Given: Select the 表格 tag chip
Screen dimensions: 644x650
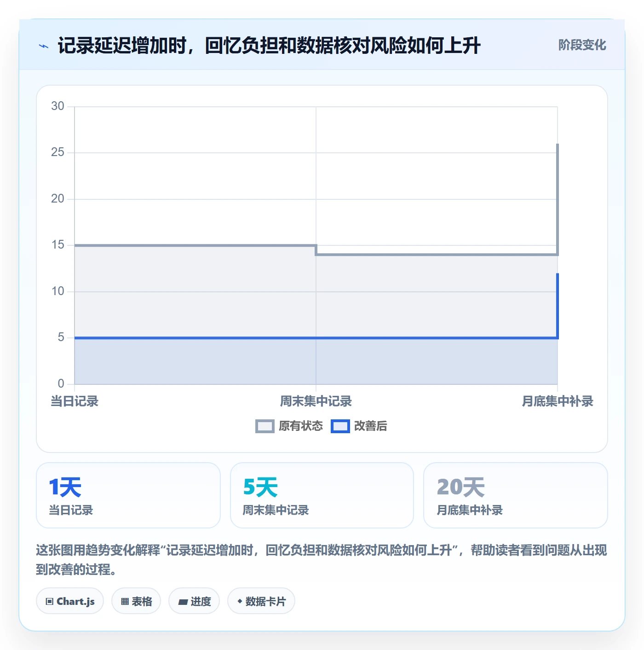Looking at the screenshot, I should [x=136, y=601].
